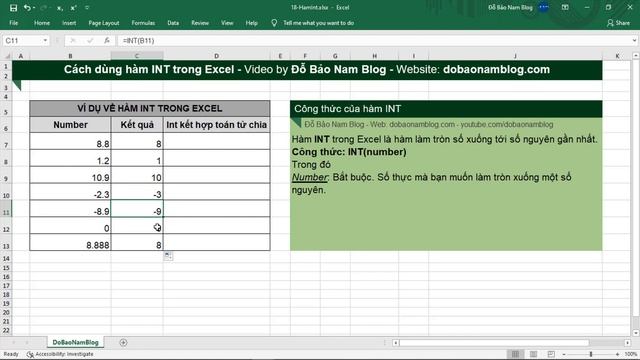The image size is (640, 360).
Task: Click the 100% zoom level
Action: click(631, 354)
